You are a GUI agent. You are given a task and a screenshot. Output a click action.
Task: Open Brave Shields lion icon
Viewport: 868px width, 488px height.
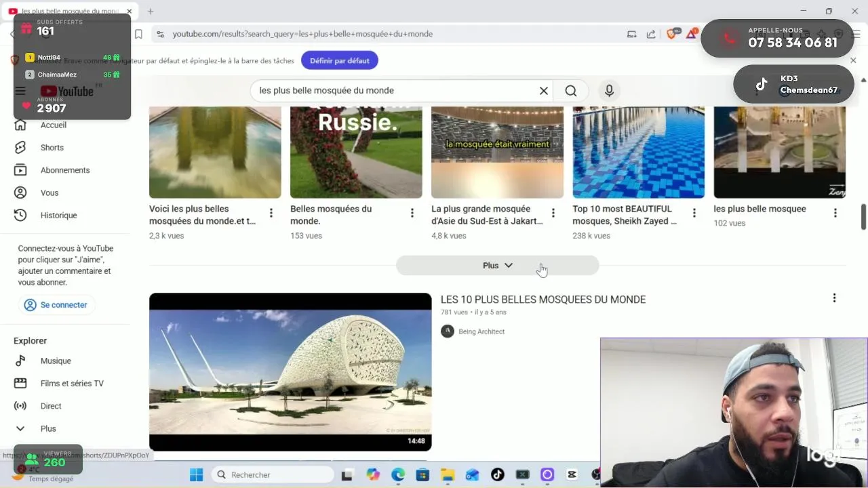(x=671, y=34)
